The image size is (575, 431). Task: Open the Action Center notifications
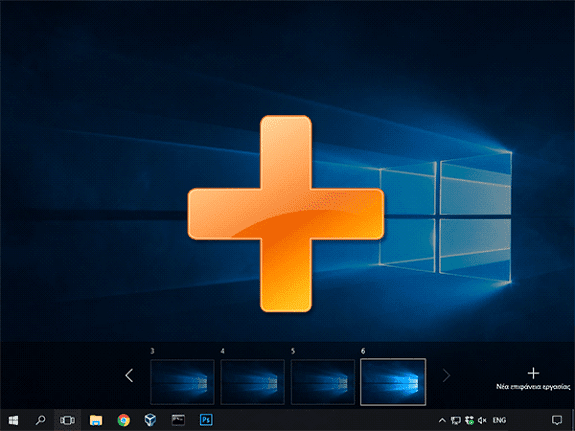[x=557, y=420]
